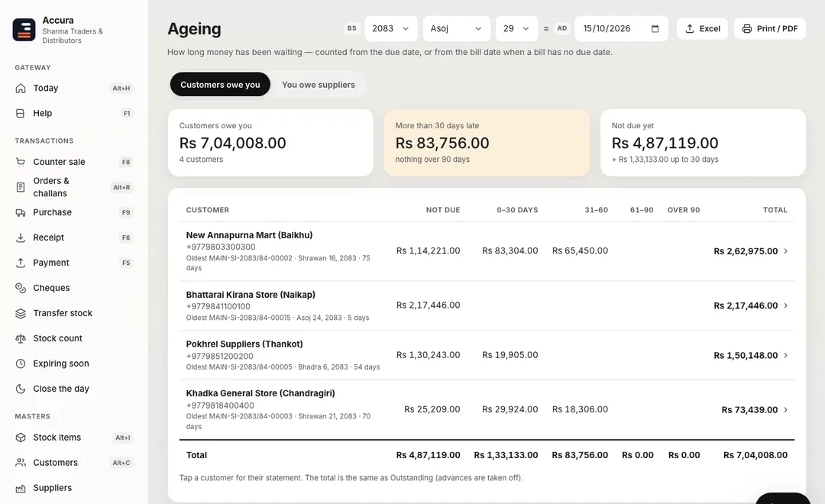825x504 pixels.
Task: Click the Customers owe you summary card
Action: [x=270, y=143]
